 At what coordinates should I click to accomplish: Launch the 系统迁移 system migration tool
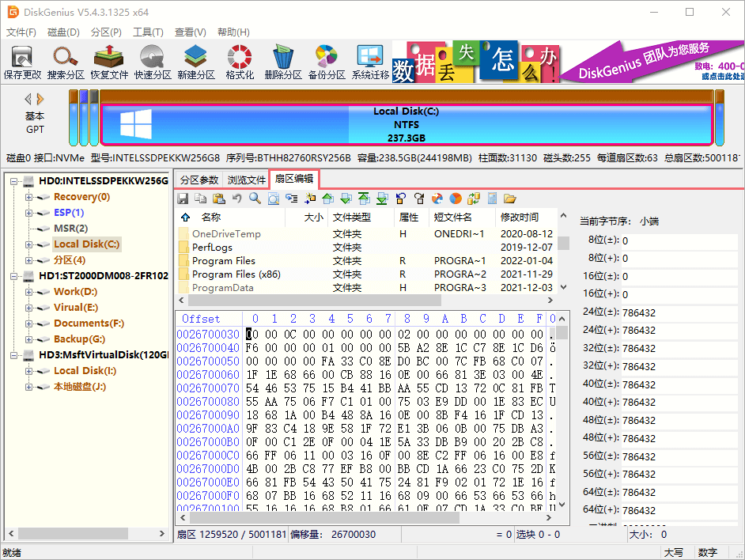[370, 62]
